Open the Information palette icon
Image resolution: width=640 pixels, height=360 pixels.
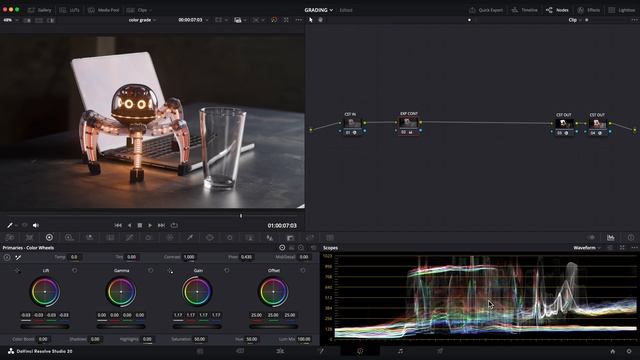point(631,238)
